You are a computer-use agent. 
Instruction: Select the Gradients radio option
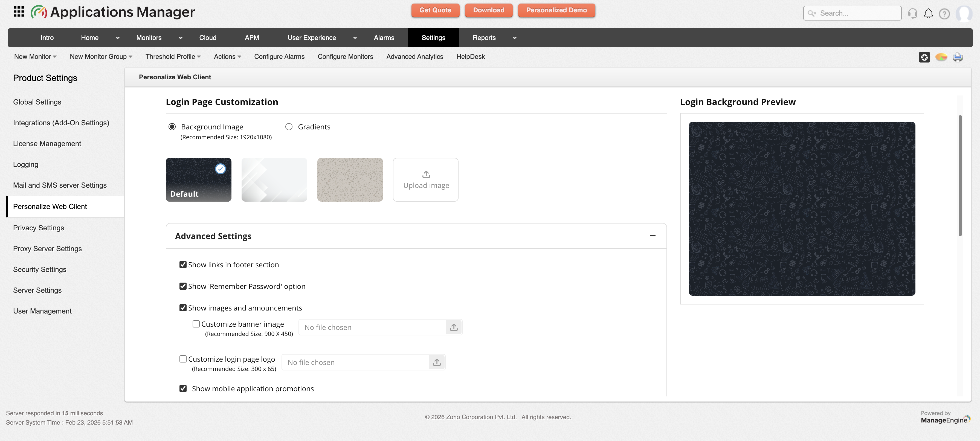[289, 127]
